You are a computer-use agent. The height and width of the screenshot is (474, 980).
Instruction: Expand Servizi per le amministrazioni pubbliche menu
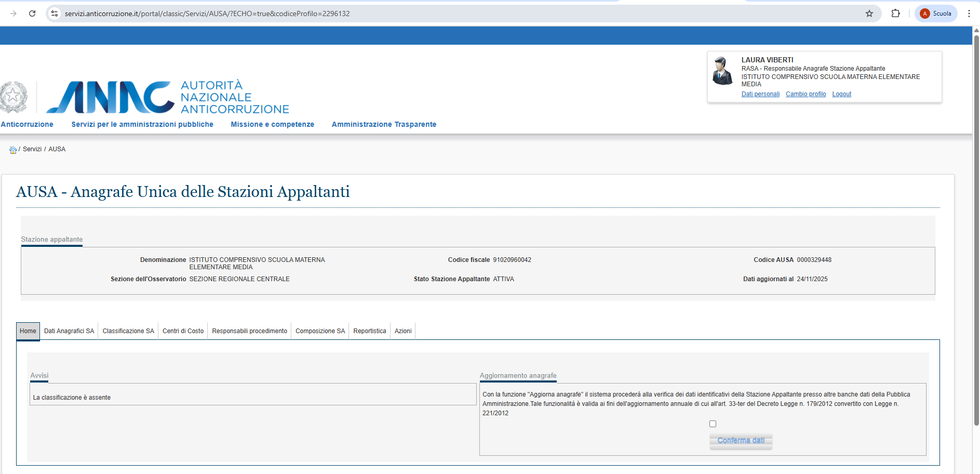tap(142, 124)
